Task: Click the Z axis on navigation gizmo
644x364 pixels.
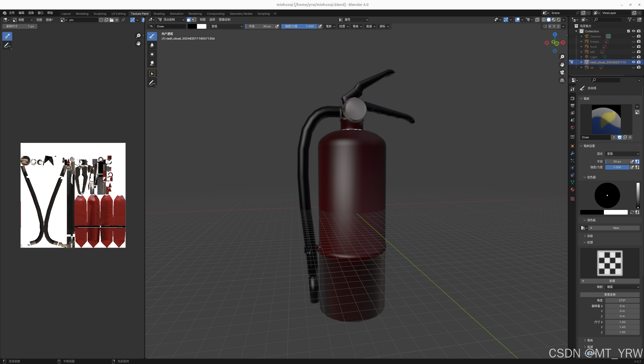Action: click(x=555, y=34)
